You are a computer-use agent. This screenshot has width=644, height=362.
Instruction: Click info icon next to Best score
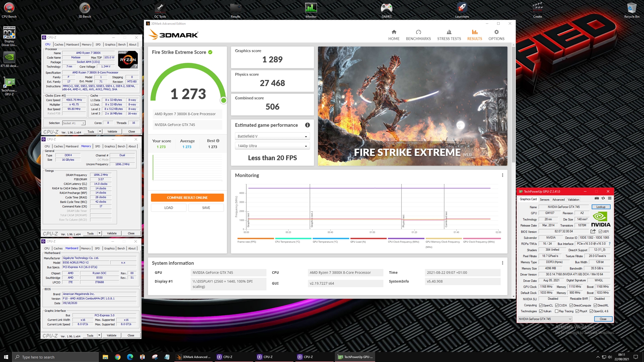(x=218, y=141)
